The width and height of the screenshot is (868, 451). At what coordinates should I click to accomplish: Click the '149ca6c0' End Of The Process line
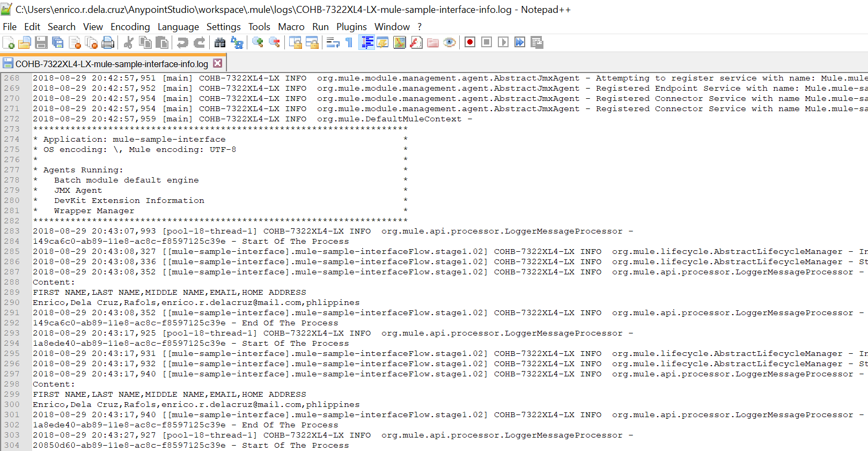[185, 323]
